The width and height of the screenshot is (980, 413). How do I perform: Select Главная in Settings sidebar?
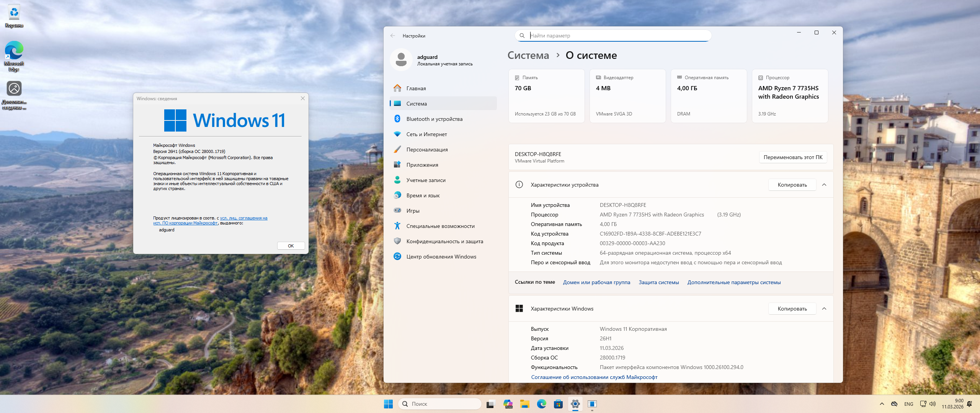pyautogui.click(x=416, y=88)
